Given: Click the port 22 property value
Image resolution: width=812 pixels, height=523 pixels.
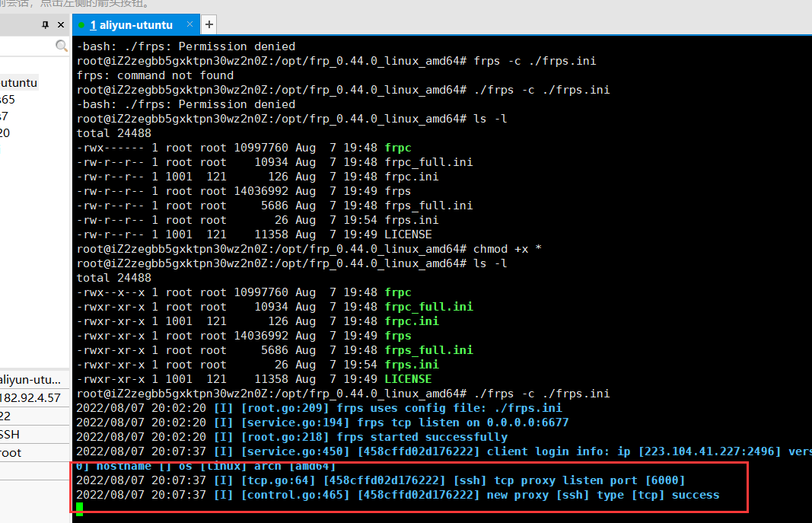Looking at the screenshot, I should pyautogui.click(x=6, y=416).
